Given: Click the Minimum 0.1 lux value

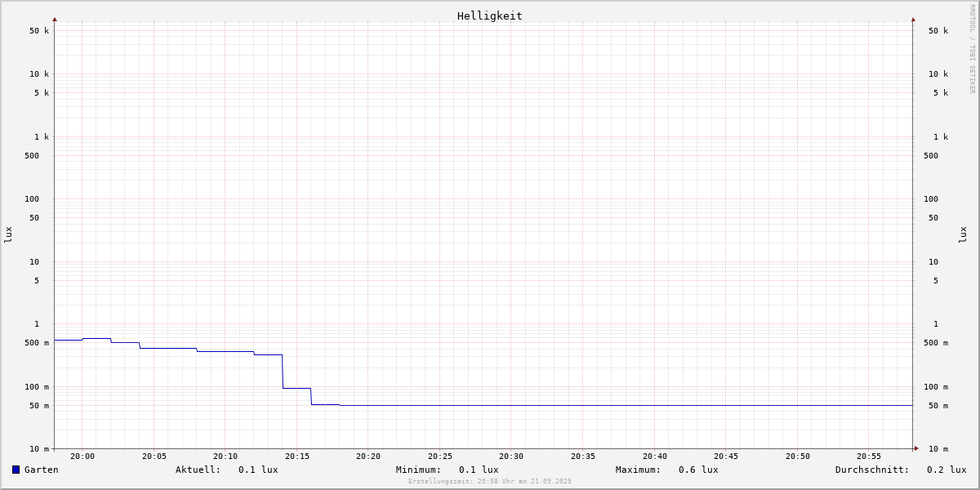Looking at the screenshot, I should pyautogui.click(x=479, y=470).
